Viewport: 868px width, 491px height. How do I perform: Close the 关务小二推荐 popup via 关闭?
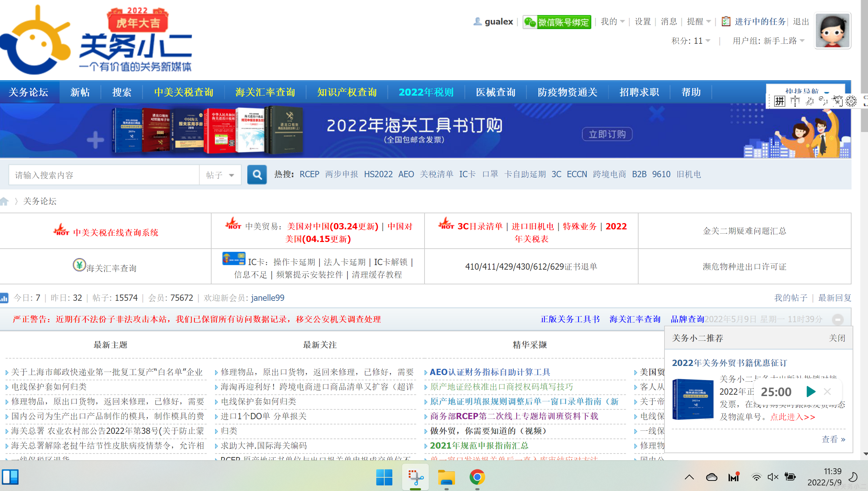click(x=837, y=338)
